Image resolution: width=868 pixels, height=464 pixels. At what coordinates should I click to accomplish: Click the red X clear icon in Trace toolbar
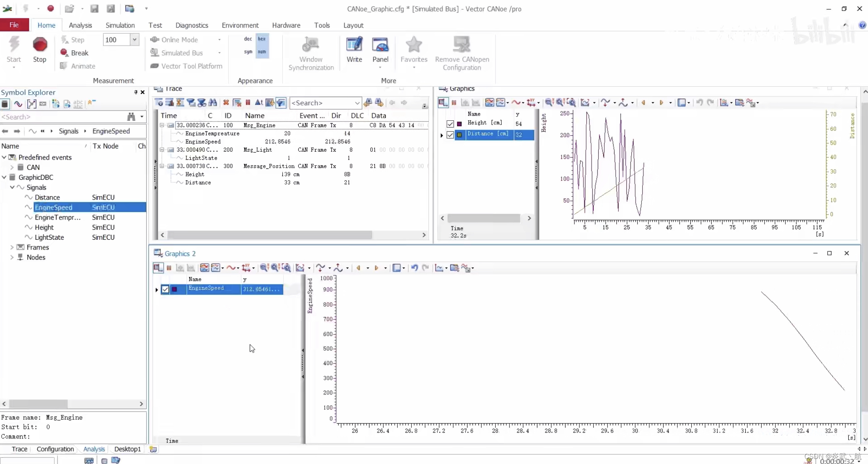click(x=226, y=102)
